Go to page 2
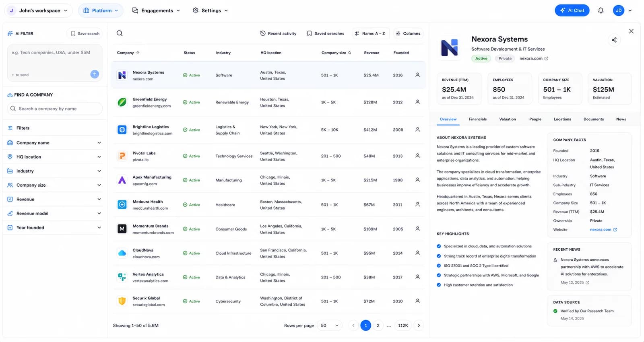Image resolution: width=644 pixels, height=342 pixels. tap(378, 326)
